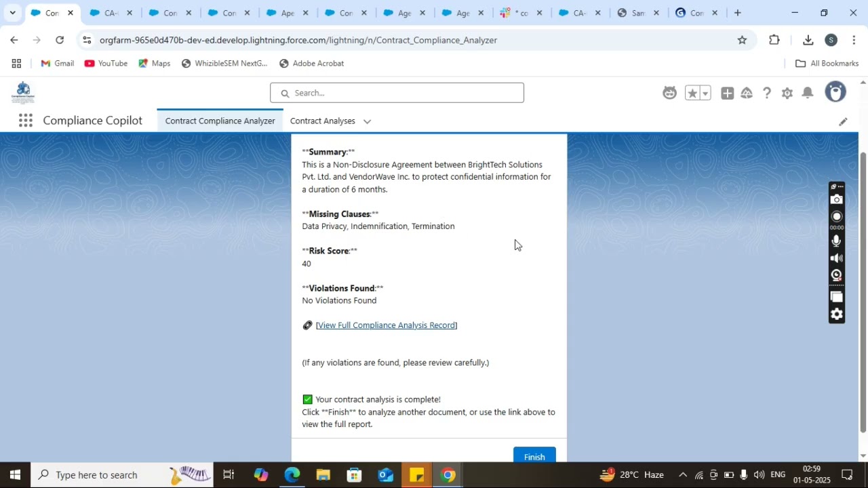This screenshot has width=868, height=488.
Task: Open File Explorer from the taskbar
Action: click(323, 475)
